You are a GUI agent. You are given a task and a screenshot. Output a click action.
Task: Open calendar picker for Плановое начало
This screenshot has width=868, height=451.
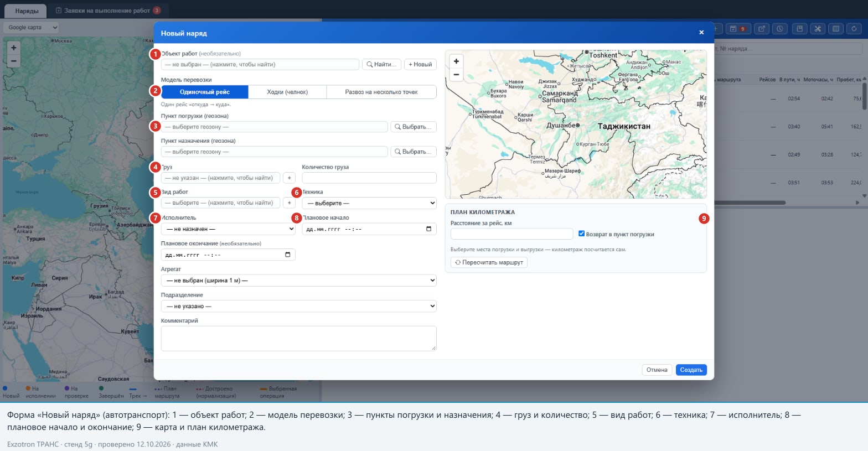point(428,229)
